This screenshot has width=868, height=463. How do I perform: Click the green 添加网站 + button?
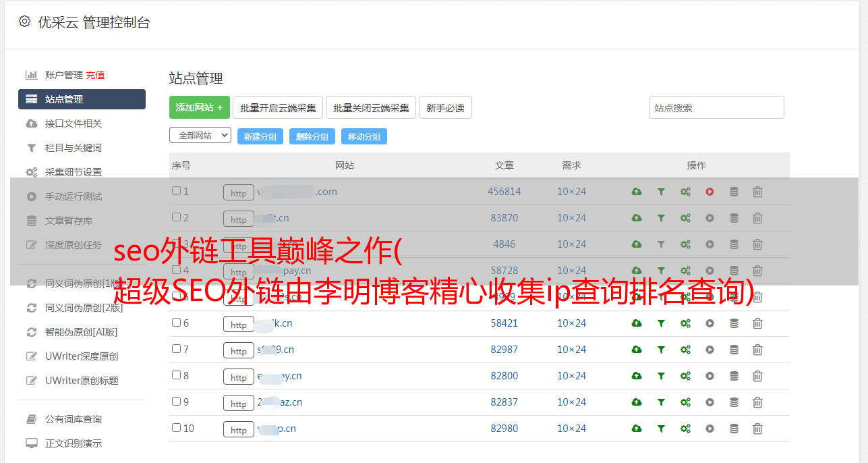[x=200, y=107]
